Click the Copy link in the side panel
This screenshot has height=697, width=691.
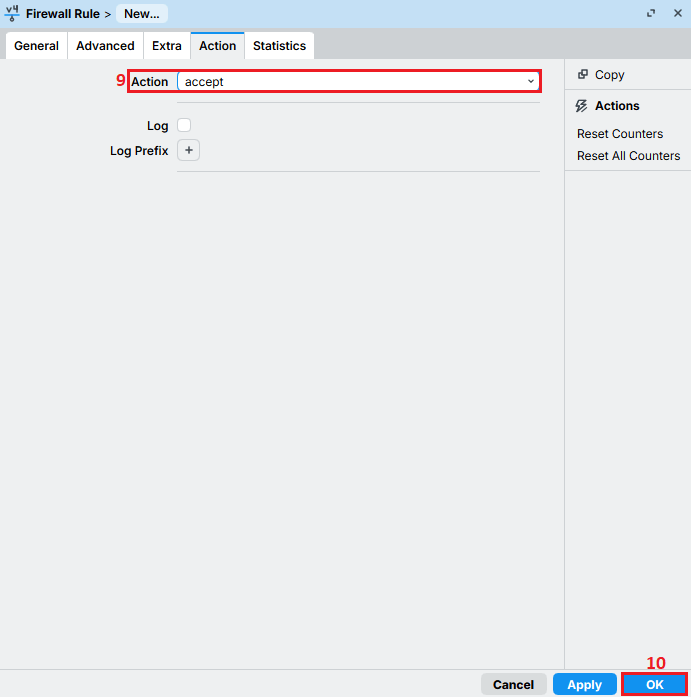[x=610, y=75]
